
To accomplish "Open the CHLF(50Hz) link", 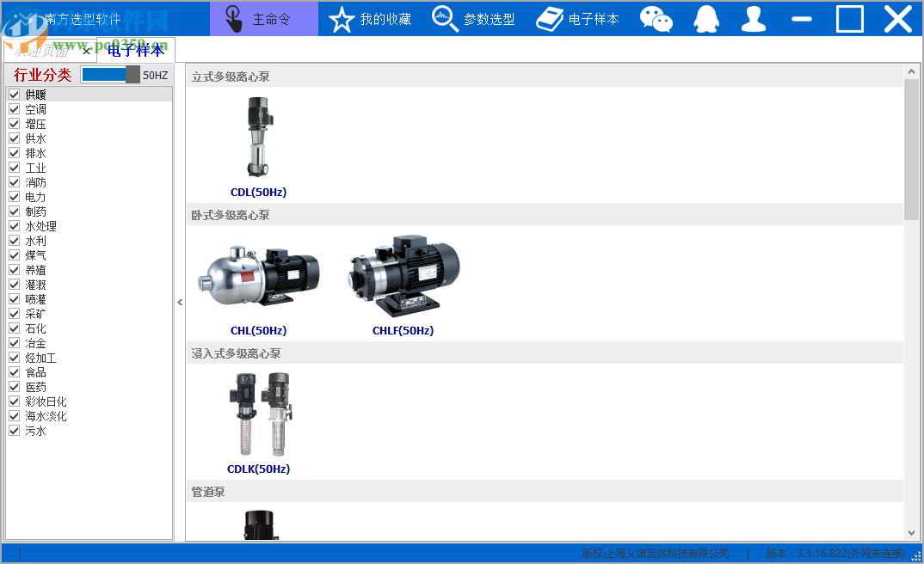I will [403, 330].
